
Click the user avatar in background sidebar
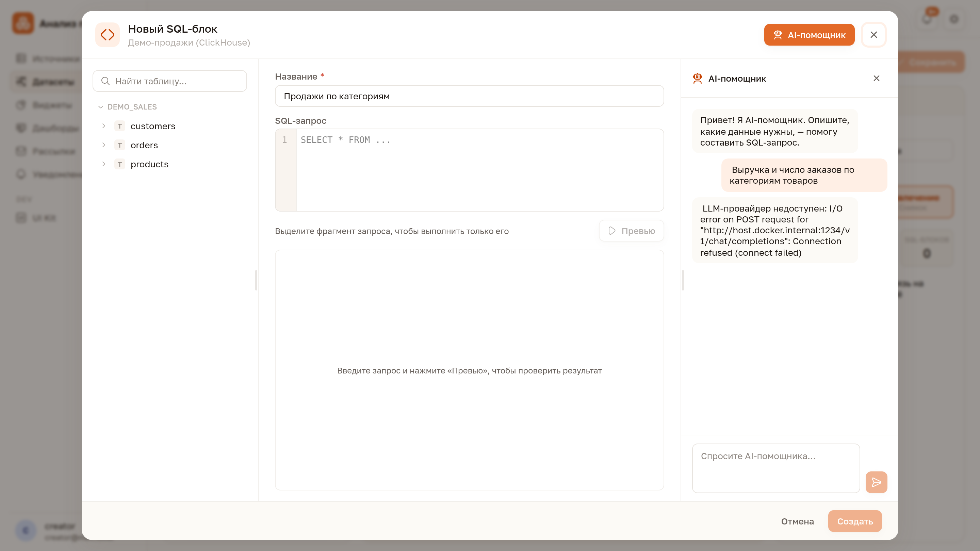click(x=26, y=530)
